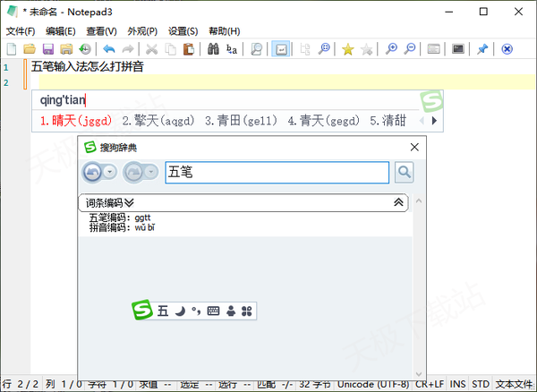Click the New file toolbar icon
537x392 pixels.
pyautogui.click(x=12, y=49)
